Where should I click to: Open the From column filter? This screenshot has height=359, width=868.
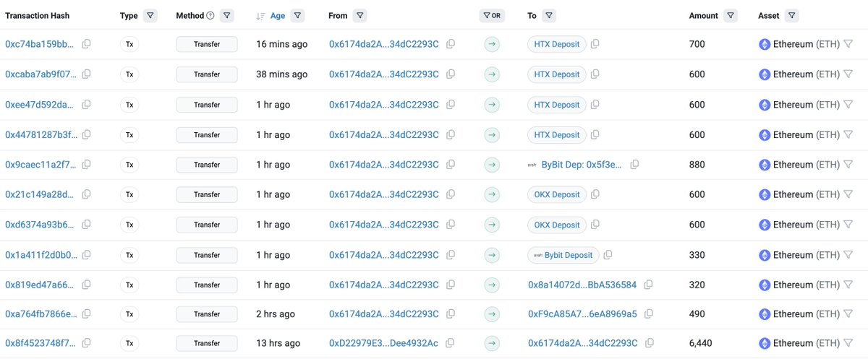[360, 15]
